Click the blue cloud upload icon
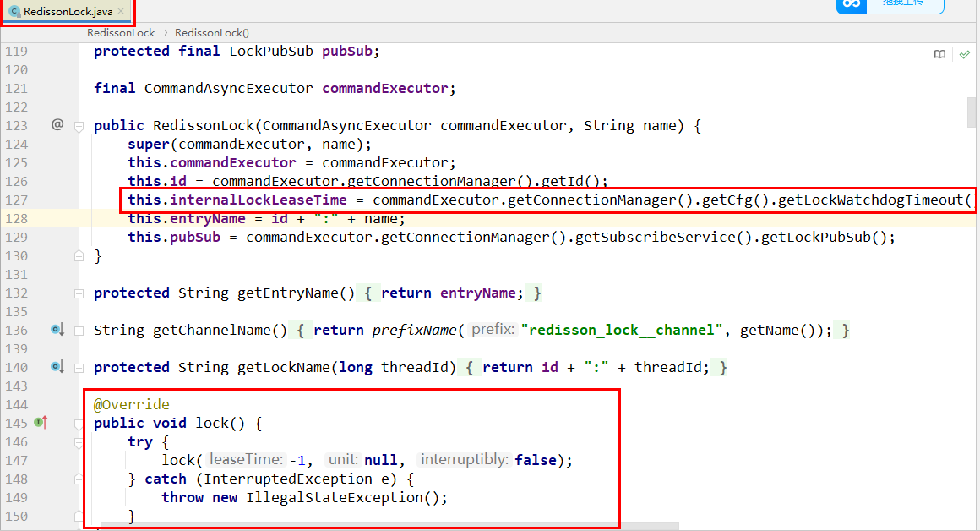 click(852, 3)
